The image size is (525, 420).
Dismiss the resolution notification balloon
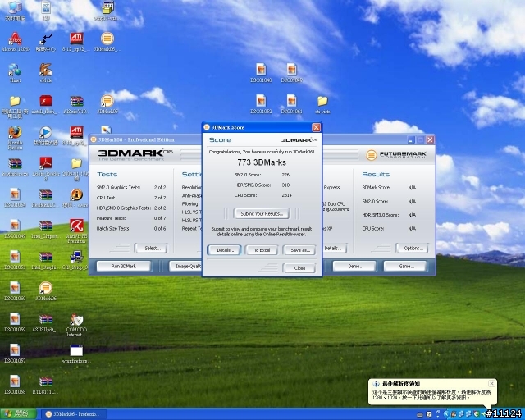[x=491, y=383]
